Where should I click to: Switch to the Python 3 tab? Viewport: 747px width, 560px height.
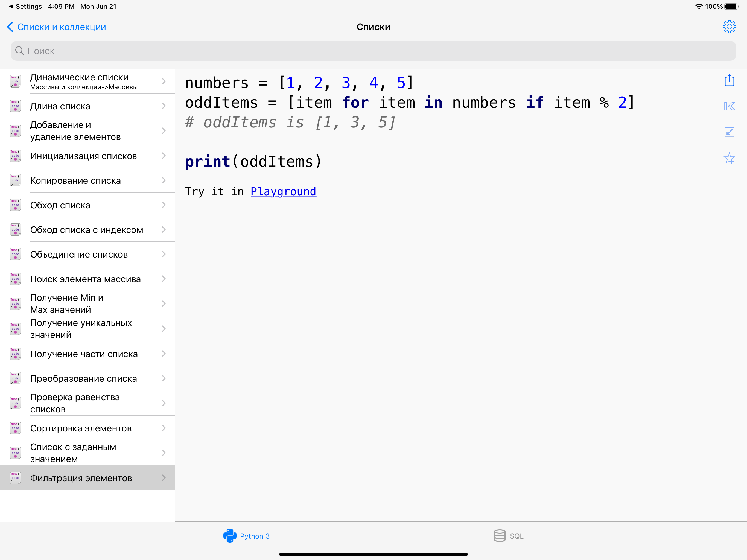(246, 536)
